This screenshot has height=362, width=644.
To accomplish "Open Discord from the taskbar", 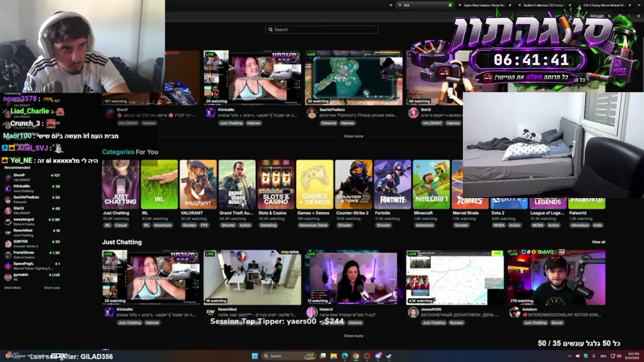I will point(378,356).
